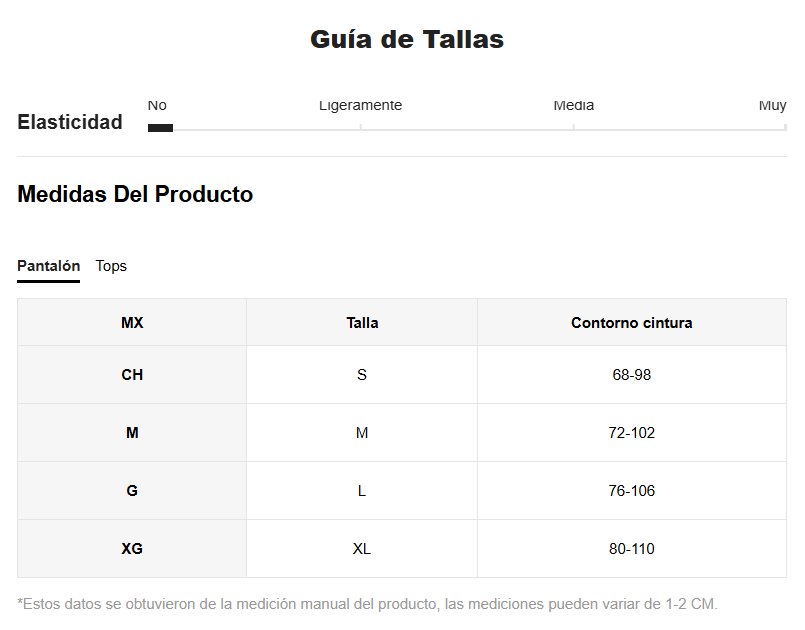Click the waist measurement 68-98 cell
The image size is (805, 630).
631,375
